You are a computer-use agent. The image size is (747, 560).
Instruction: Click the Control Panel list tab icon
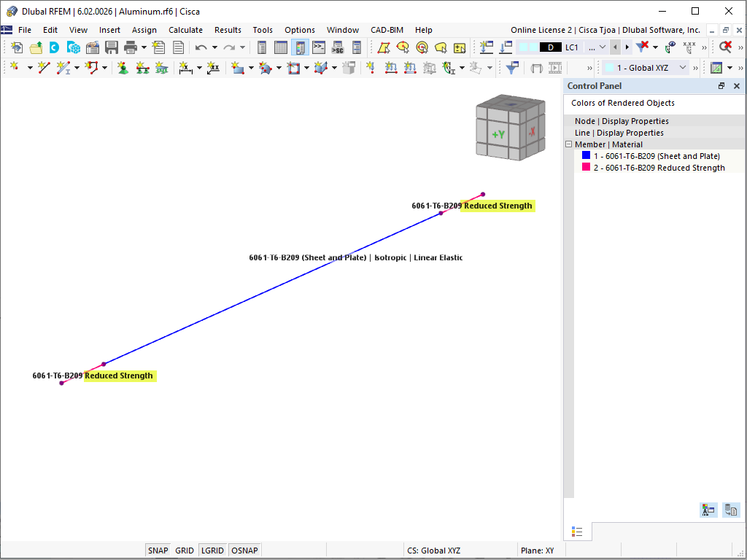tap(577, 532)
